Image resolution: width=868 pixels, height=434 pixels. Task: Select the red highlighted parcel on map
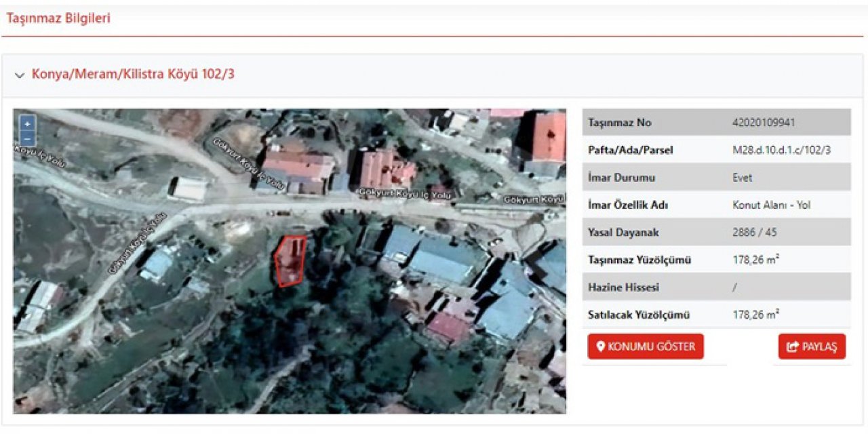tap(290, 261)
